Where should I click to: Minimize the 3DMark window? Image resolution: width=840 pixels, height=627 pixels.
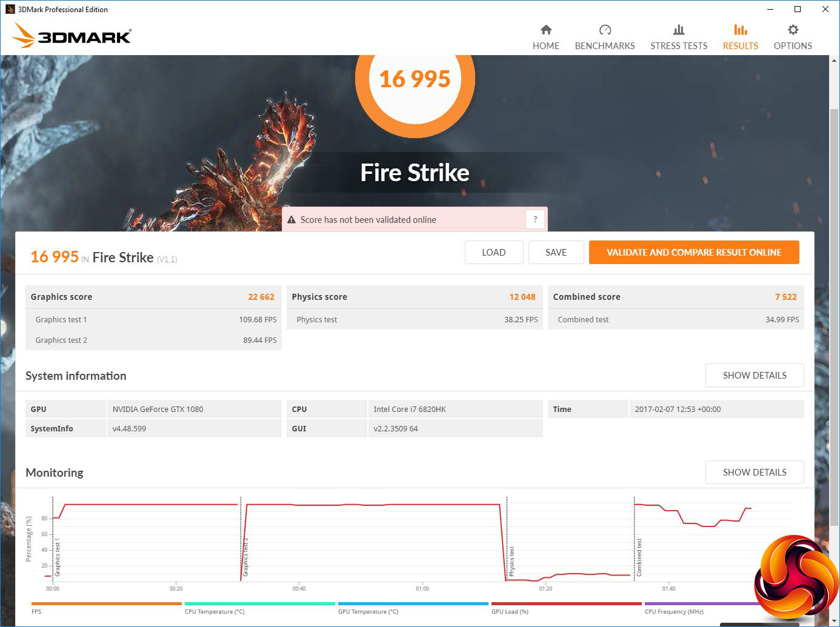[770, 9]
